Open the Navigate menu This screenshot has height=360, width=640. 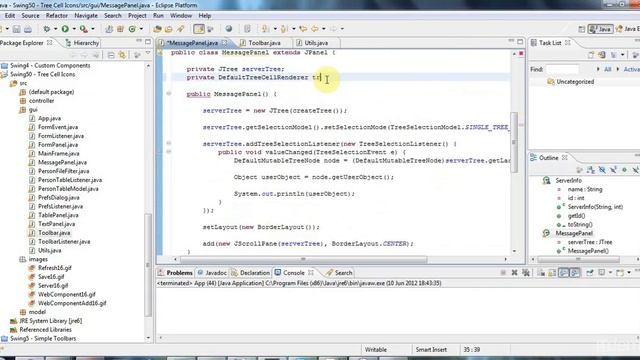click(x=86, y=16)
